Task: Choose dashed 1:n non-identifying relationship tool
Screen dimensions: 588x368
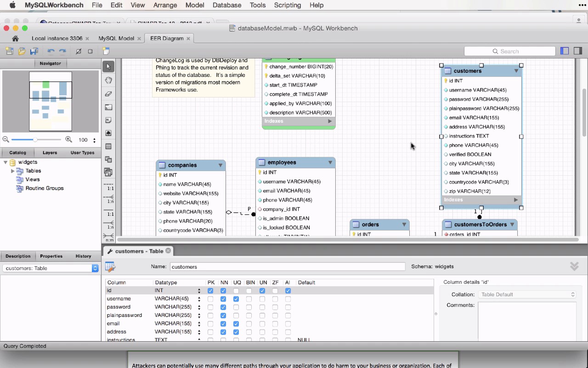Action: [108, 199]
